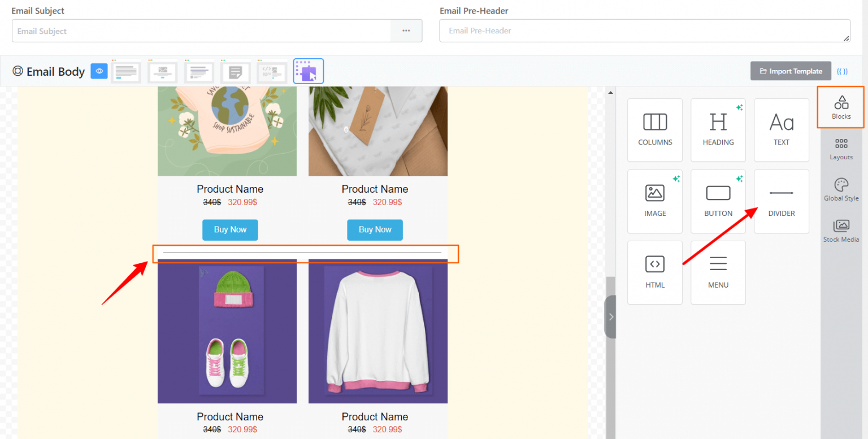Open the Stock Media panel
868x439 pixels.
(x=841, y=230)
